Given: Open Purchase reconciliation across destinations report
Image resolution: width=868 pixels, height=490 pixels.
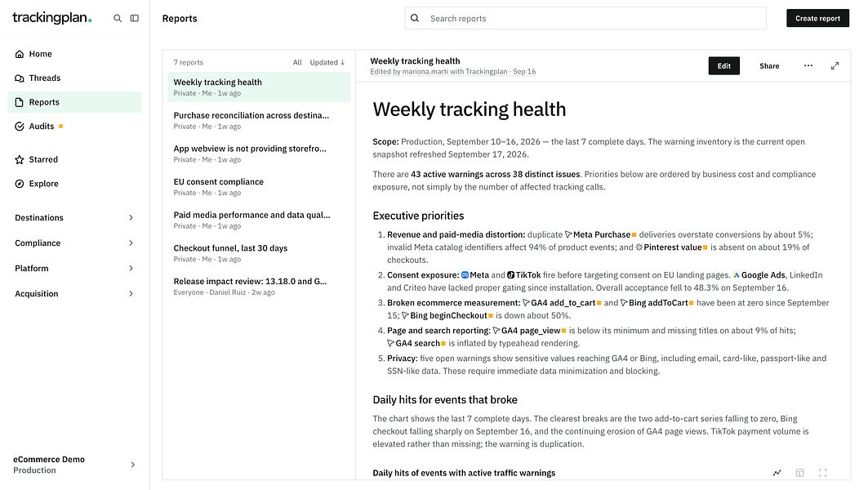Looking at the screenshot, I should pos(259,120).
